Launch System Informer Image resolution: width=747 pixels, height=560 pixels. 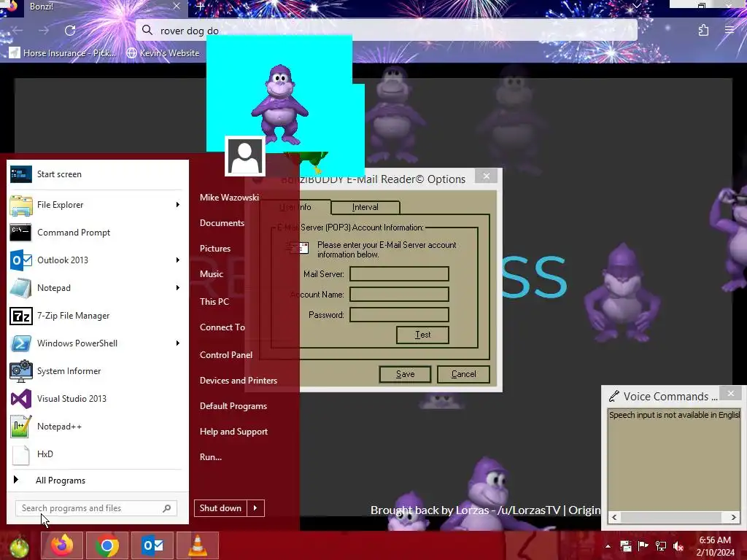coord(97,371)
